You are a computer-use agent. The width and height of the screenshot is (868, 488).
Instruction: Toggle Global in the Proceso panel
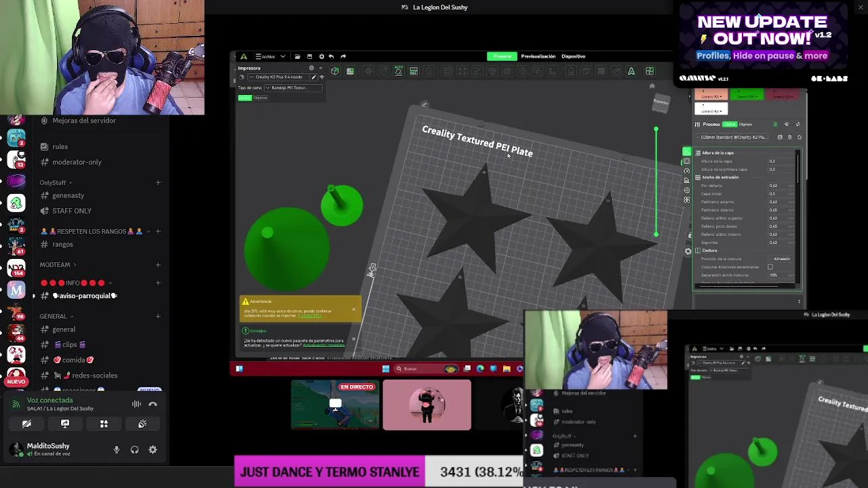730,124
